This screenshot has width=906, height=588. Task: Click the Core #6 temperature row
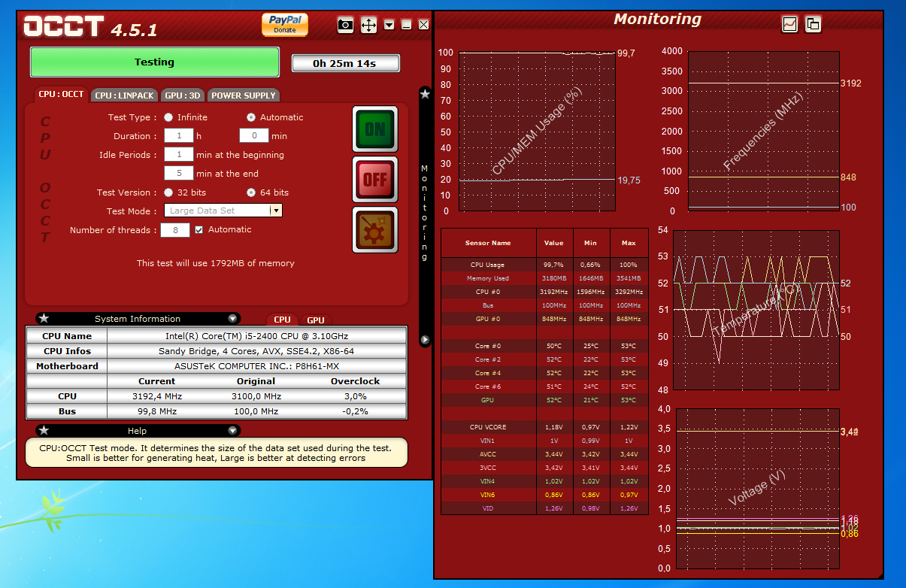tap(544, 386)
